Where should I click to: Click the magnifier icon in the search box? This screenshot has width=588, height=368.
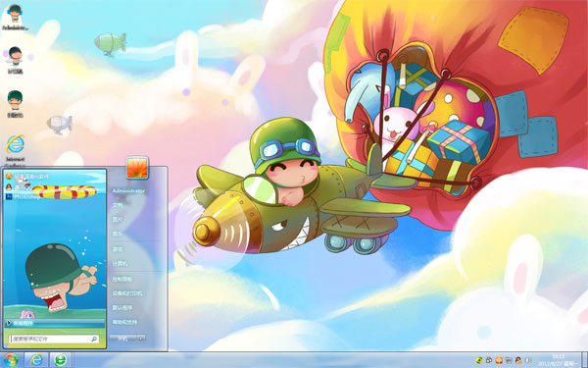coord(94,339)
